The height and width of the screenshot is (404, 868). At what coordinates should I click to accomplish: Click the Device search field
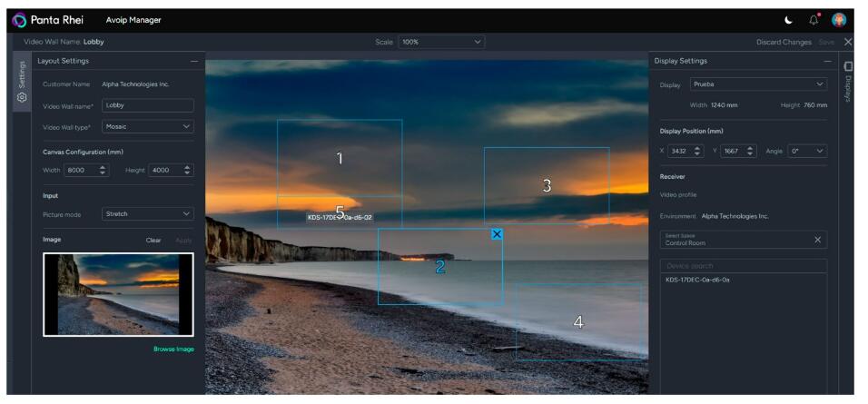coord(744,266)
